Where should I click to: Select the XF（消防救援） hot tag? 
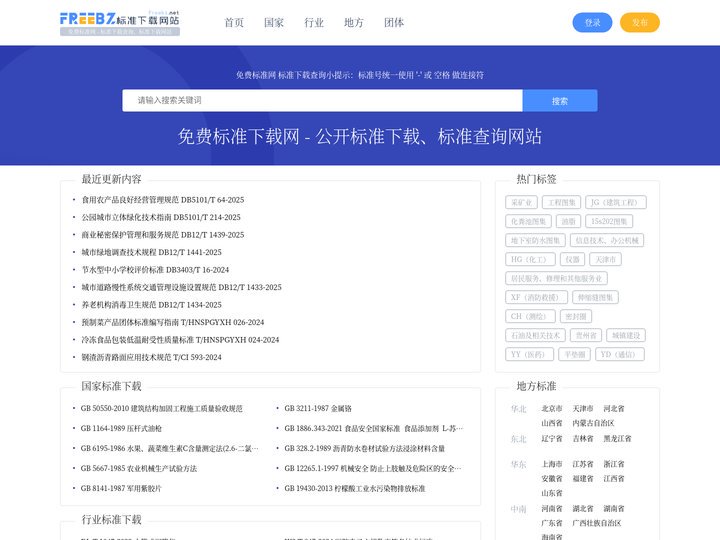pos(536,297)
